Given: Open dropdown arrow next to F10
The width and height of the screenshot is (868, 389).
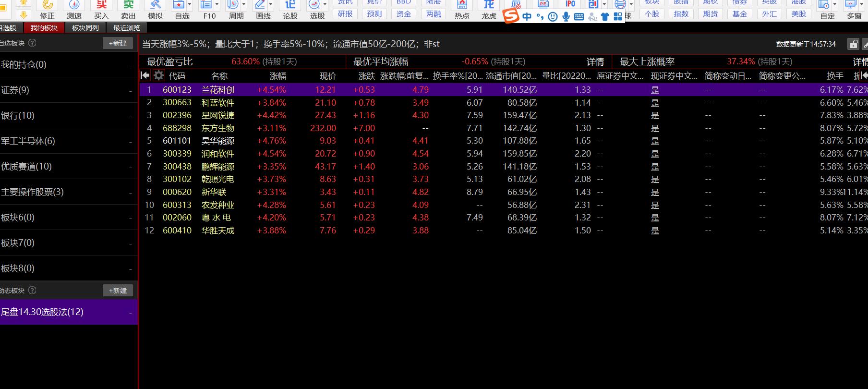Looking at the screenshot, I should point(217,4).
